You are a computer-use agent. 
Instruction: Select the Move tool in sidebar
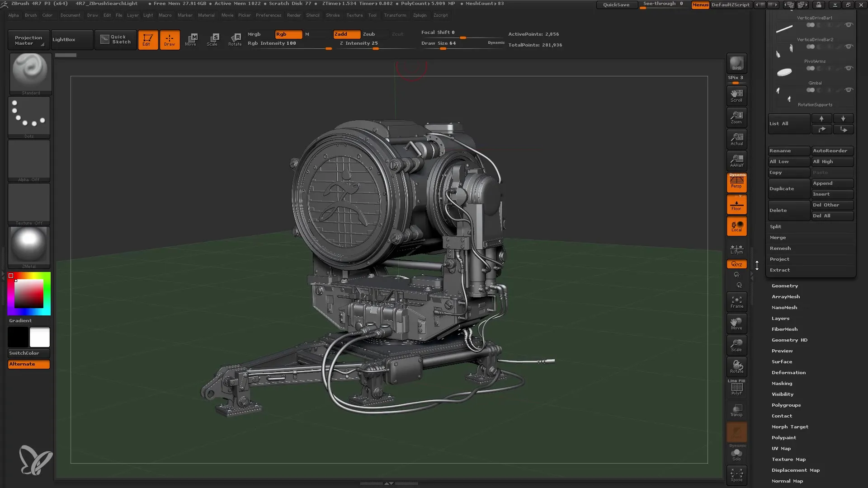pos(737,324)
